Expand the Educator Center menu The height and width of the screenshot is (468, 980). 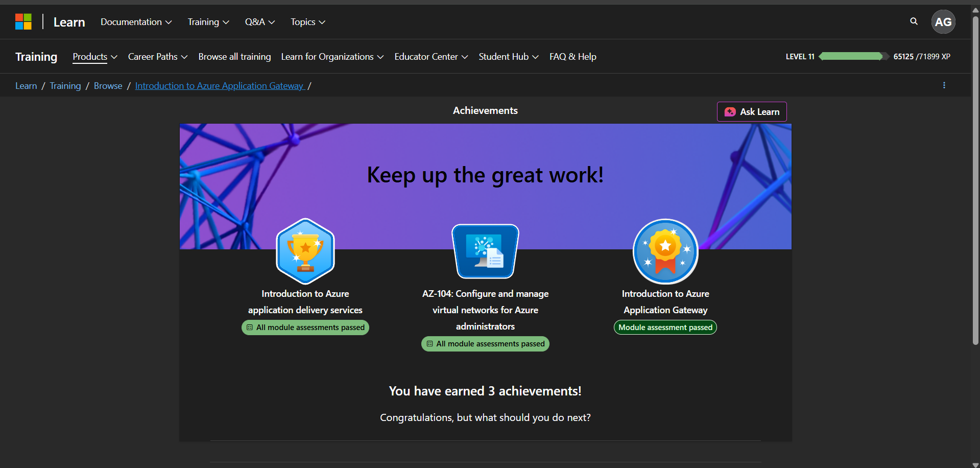click(x=431, y=57)
